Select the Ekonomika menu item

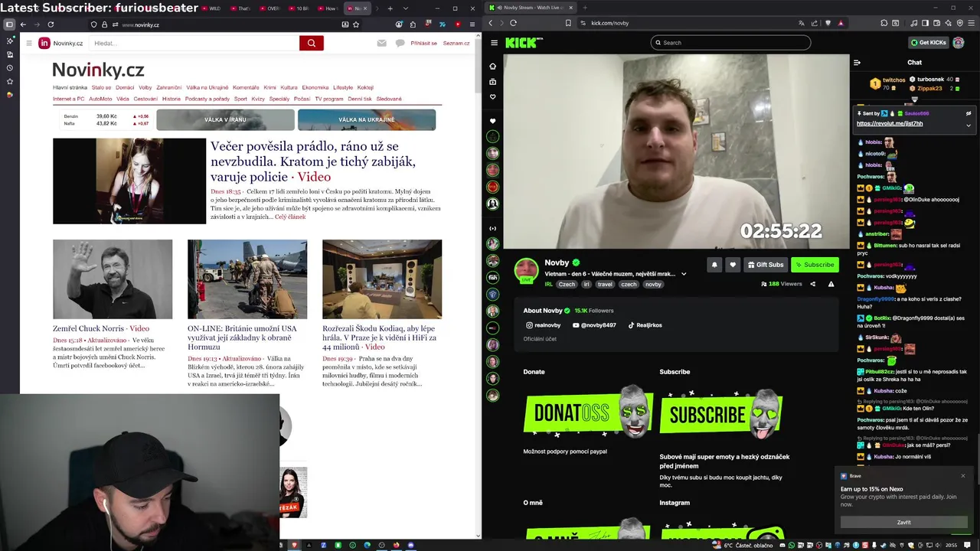315,87
